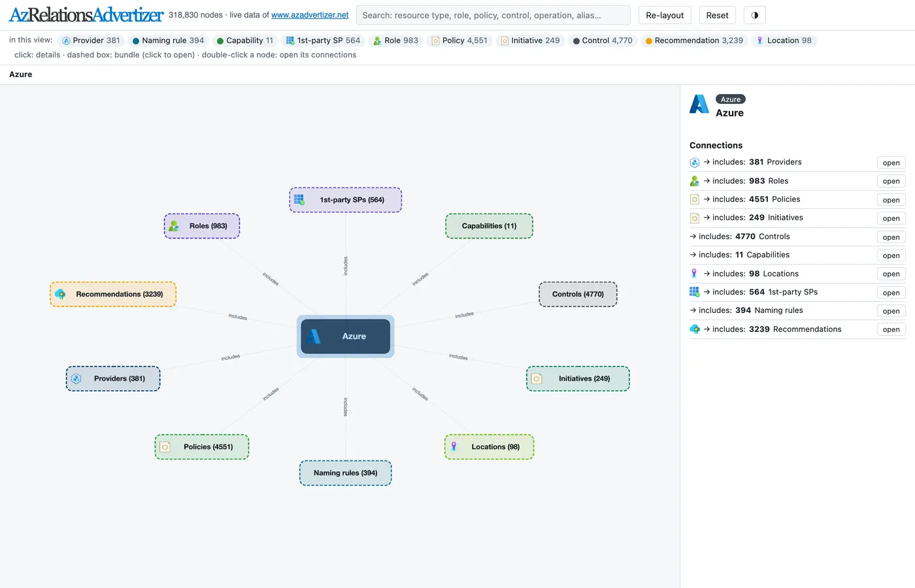
Task: Click the Re-layout button
Action: pyautogui.click(x=665, y=15)
